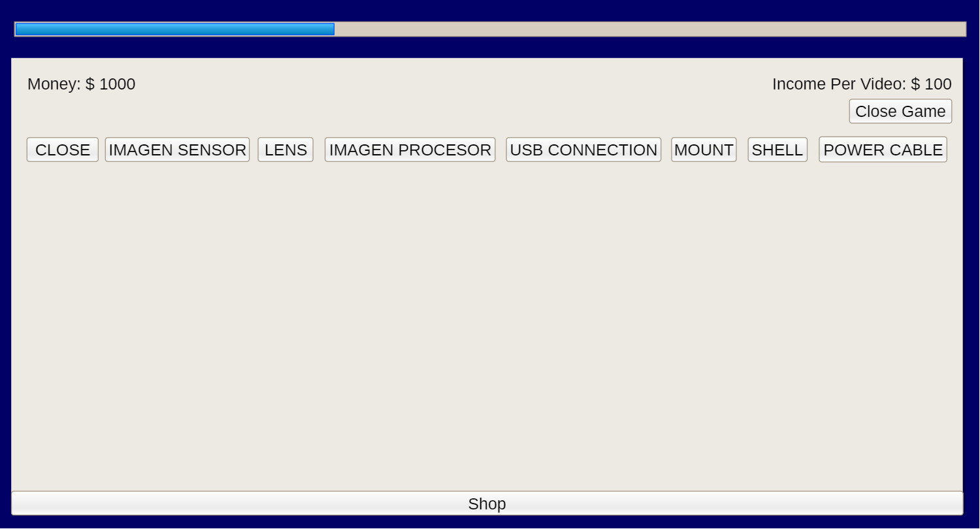This screenshot has height=529, width=980.
Task: Click the empty beige part of the progress bar
Action: 650,29
